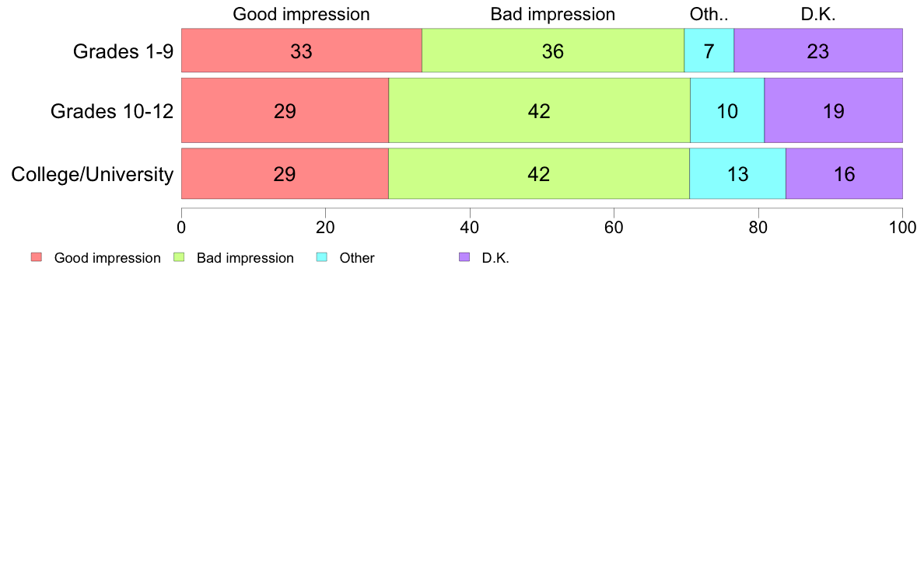Click Grades 1-9 good impression bar showing 33
Image resolution: width=924 pixels, height=572 pixels.
coord(302,51)
